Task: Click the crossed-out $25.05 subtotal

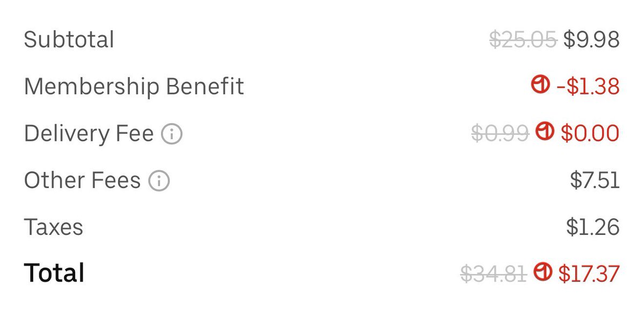Action: 523,40
